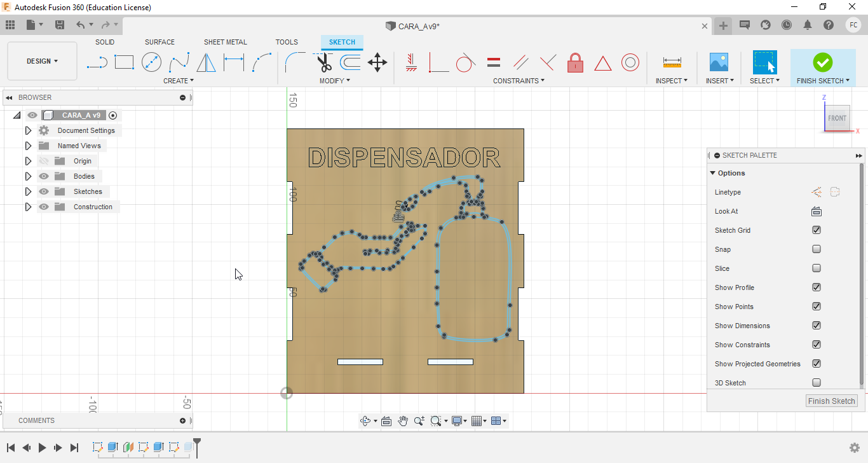Select the Mirror sketch tool
Image resolution: width=868 pixels, height=463 pixels.
click(206, 62)
